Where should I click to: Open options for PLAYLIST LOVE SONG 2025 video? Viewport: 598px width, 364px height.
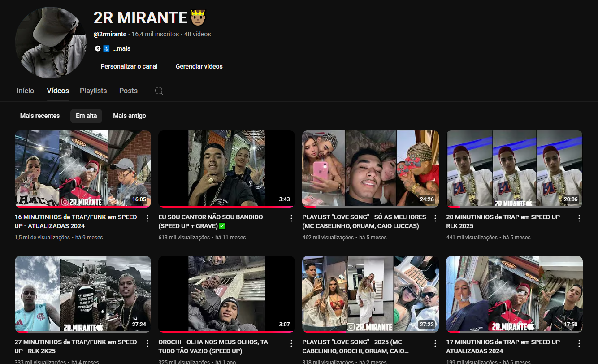pos(435,343)
